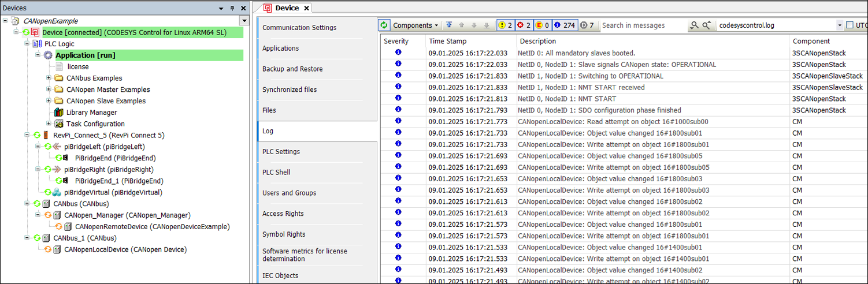Expand the CANbus Examples folder
Viewport: 868px width, 284px height.
49,78
